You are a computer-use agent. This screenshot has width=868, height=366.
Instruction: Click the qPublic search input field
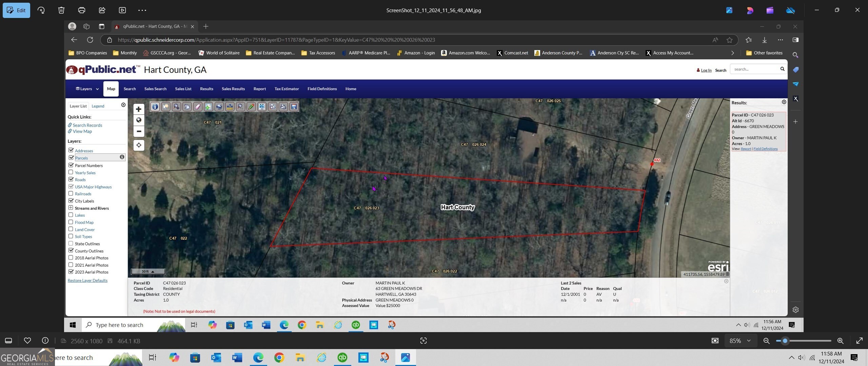[x=755, y=69]
